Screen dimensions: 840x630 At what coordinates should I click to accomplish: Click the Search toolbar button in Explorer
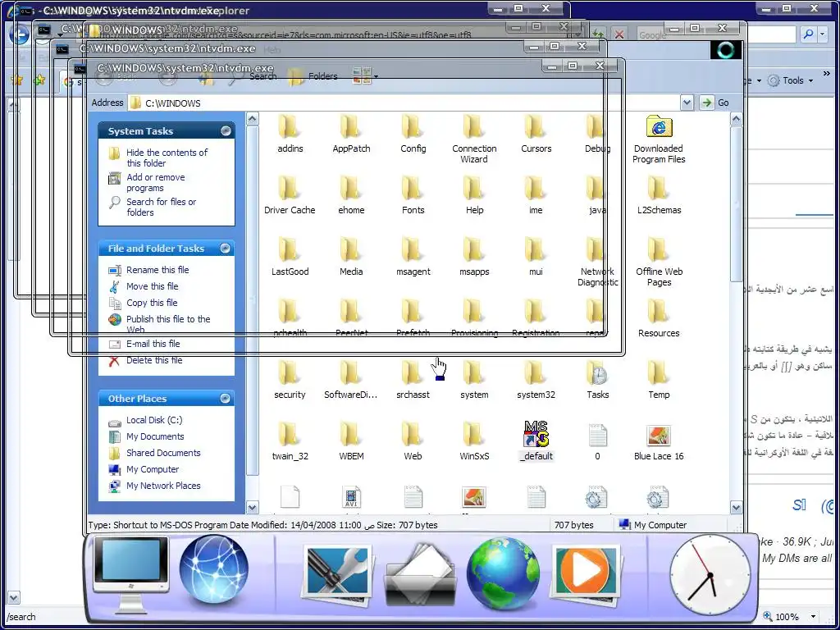253,76
